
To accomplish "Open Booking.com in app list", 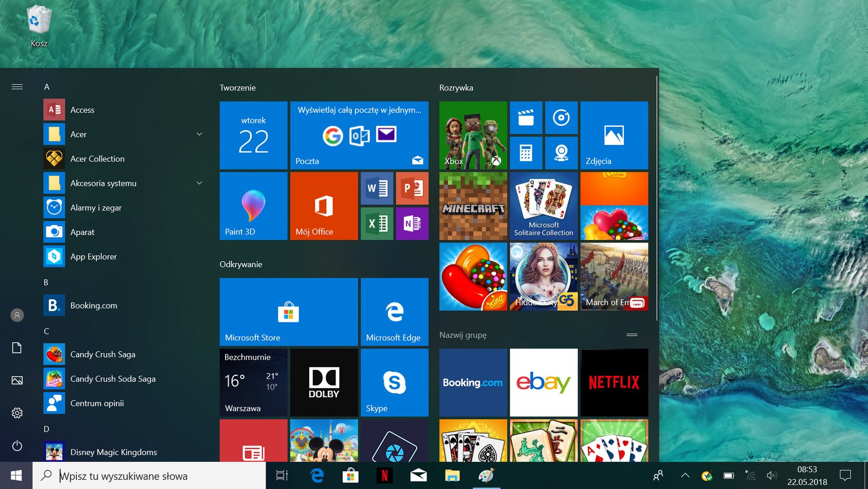I will click(124, 305).
